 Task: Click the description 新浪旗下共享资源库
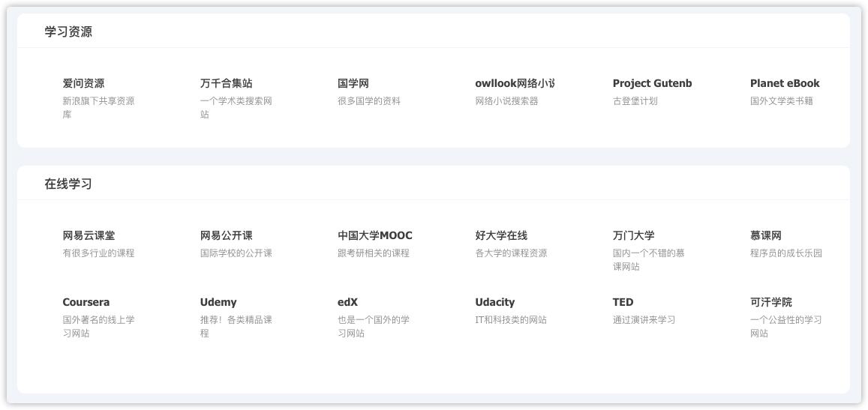[98, 108]
